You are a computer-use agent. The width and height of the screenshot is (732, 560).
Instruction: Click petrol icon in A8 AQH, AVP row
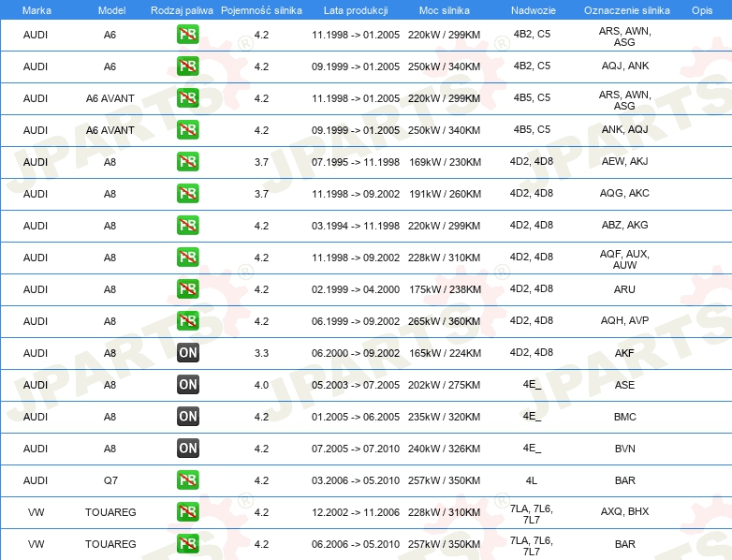click(187, 320)
